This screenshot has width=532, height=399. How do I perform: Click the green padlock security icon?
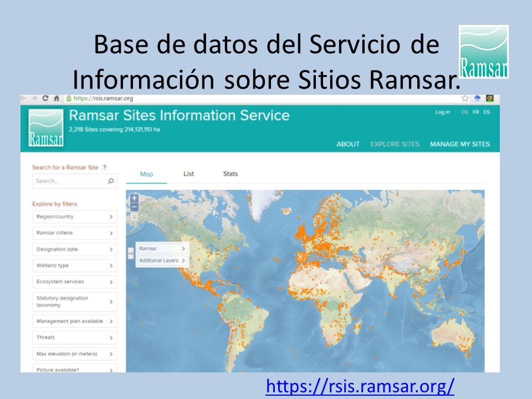(69, 99)
